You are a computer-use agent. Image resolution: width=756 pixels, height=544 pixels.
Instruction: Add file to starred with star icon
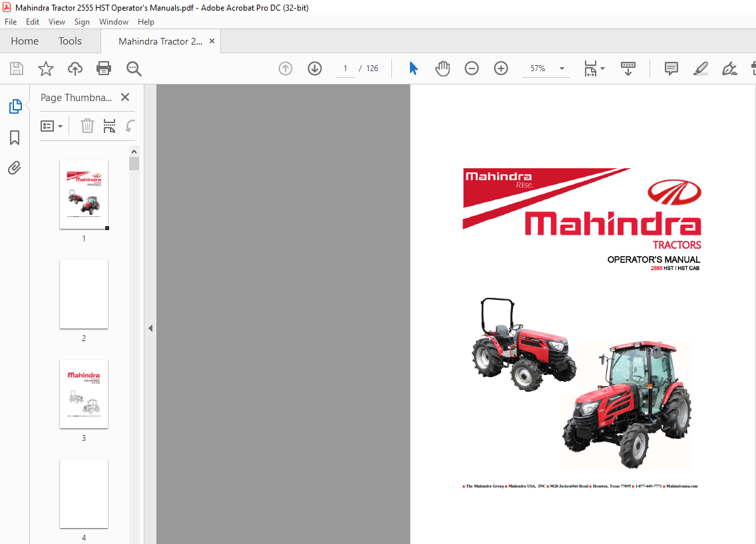point(46,68)
